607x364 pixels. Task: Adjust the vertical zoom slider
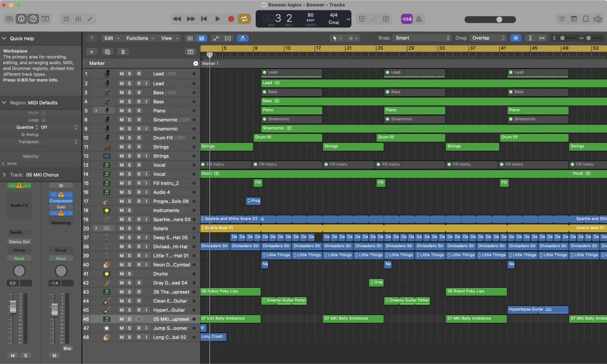coord(562,38)
